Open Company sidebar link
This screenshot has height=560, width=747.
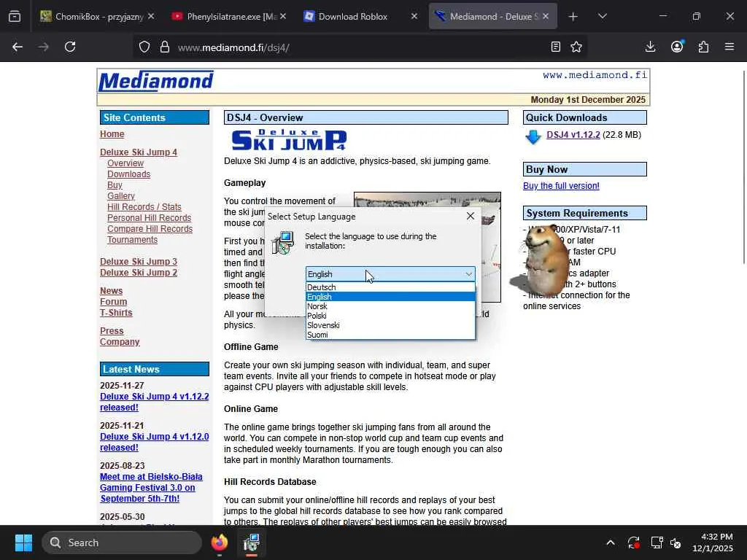[120, 342]
